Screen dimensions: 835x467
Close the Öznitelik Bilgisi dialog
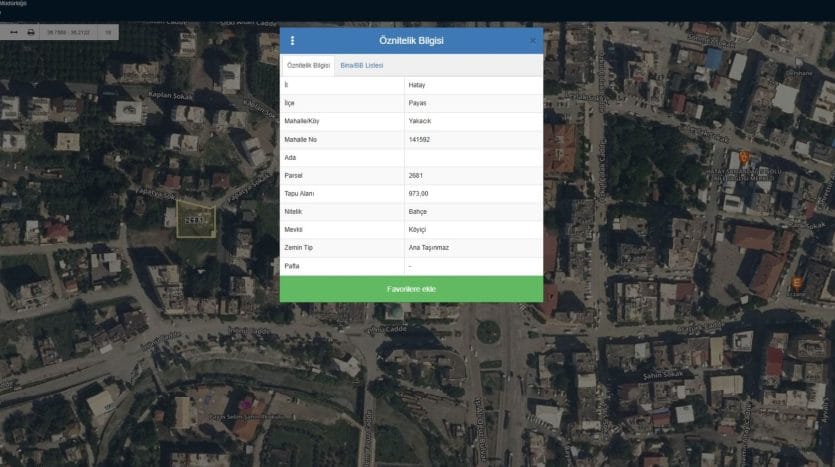[x=532, y=41]
